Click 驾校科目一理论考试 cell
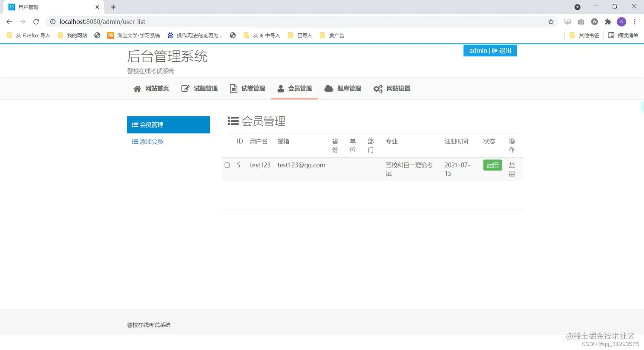The height and width of the screenshot is (350, 644). (x=409, y=169)
